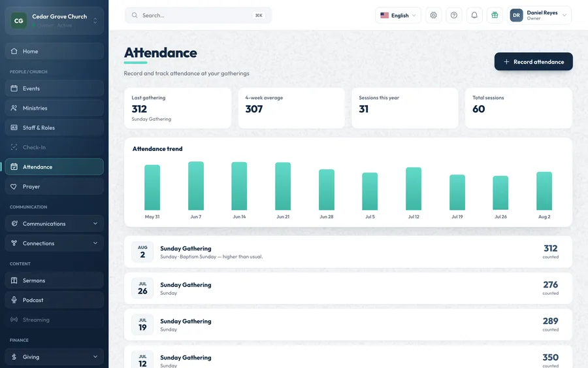Open Aug 2 Sunday Gathering record
This screenshot has height=368, width=588.
tap(348, 252)
